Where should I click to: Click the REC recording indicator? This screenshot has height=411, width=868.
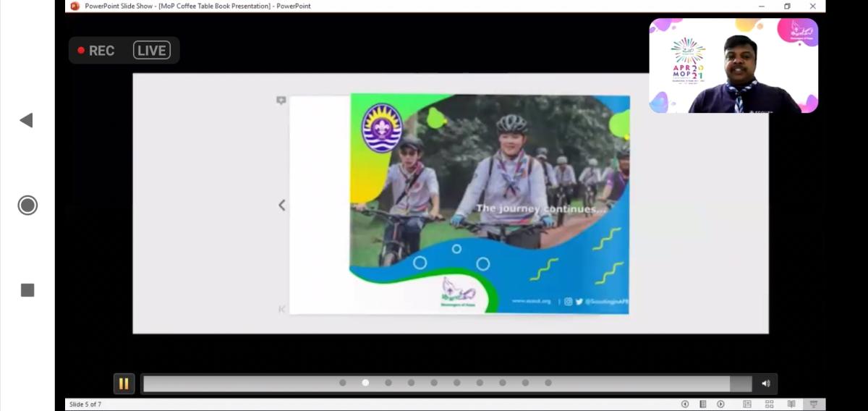tap(97, 51)
